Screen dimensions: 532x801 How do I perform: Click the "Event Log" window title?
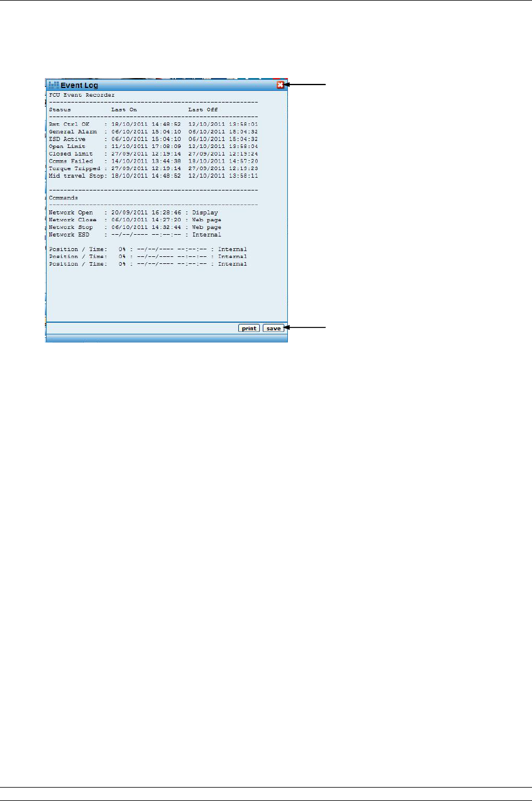(x=79, y=86)
